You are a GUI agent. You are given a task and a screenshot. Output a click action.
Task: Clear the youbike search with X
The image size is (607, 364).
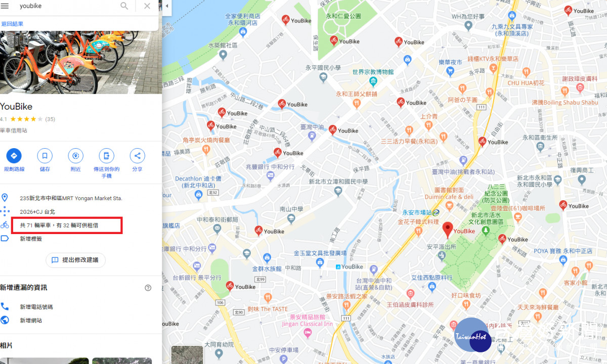coord(147,6)
